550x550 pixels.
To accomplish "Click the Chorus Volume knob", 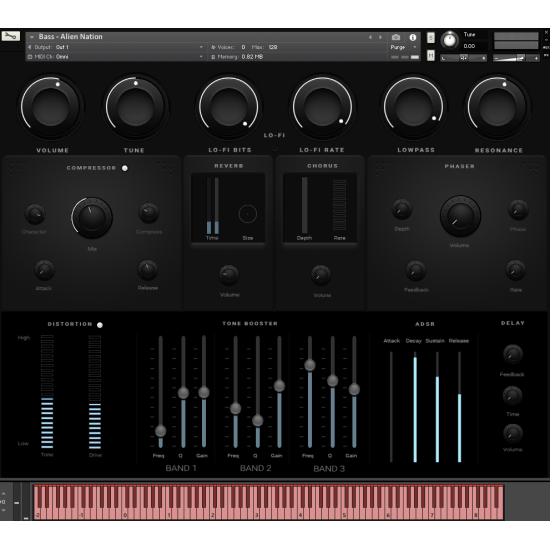I will coord(321,275).
